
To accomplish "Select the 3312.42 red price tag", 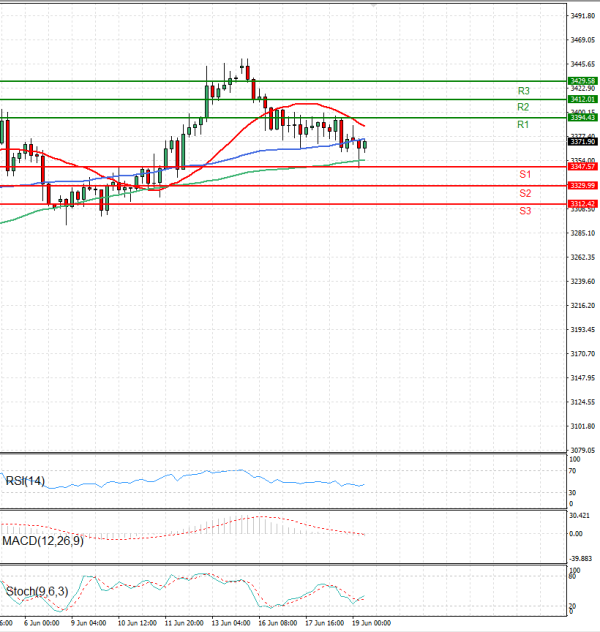I will (582, 203).
